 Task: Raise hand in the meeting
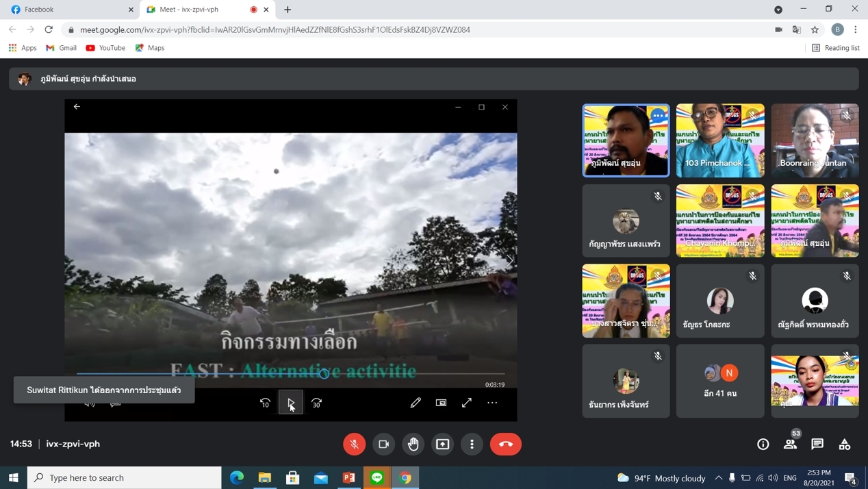tap(413, 444)
